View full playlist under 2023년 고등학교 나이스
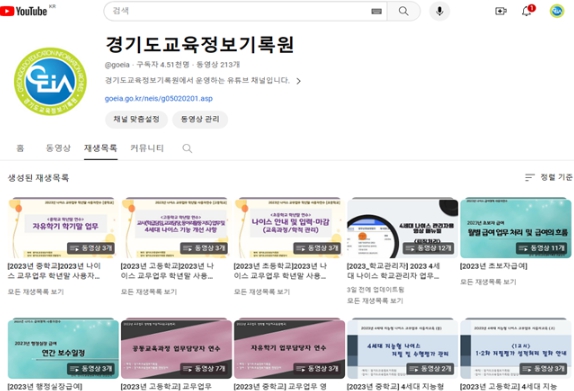Screen dimensions: 574x391 pos(149,292)
